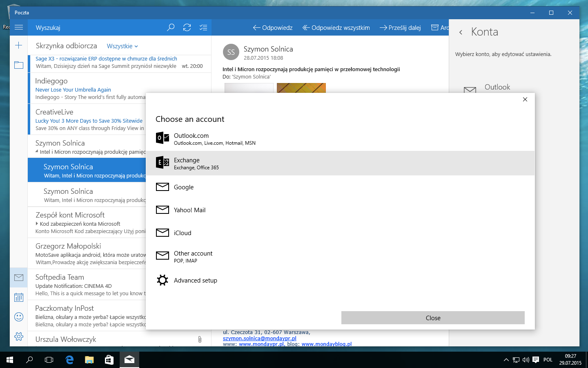Choose iCloud account option

[x=340, y=233]
